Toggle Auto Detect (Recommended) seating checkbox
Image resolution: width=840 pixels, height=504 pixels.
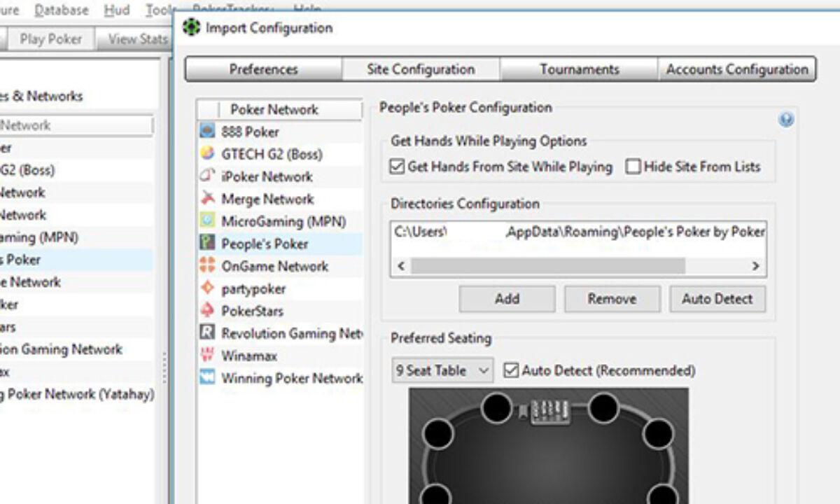511,370
